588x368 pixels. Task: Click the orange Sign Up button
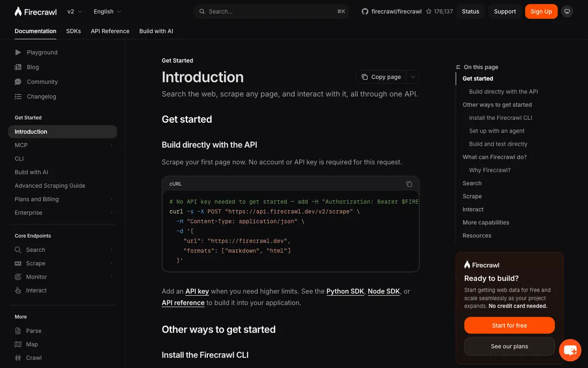541,11
